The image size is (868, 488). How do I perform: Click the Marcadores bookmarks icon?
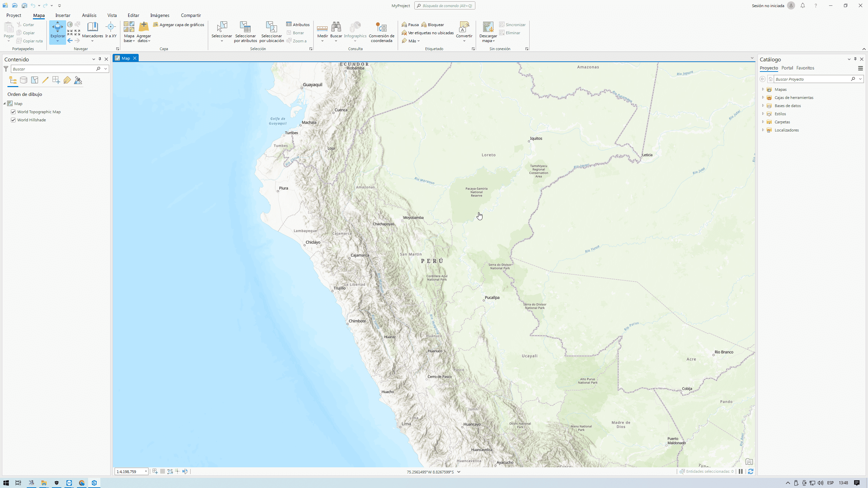[92, 28]
